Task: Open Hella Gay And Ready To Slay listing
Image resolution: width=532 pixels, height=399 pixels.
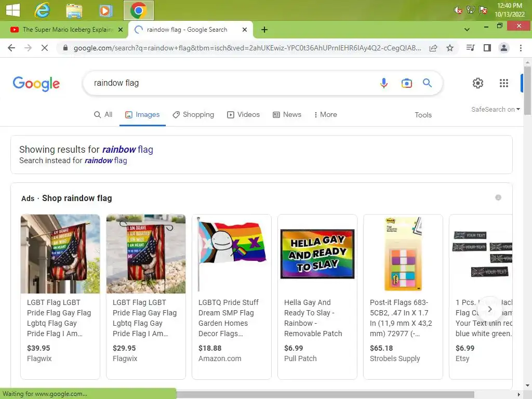Action: [x=313, y=318]
